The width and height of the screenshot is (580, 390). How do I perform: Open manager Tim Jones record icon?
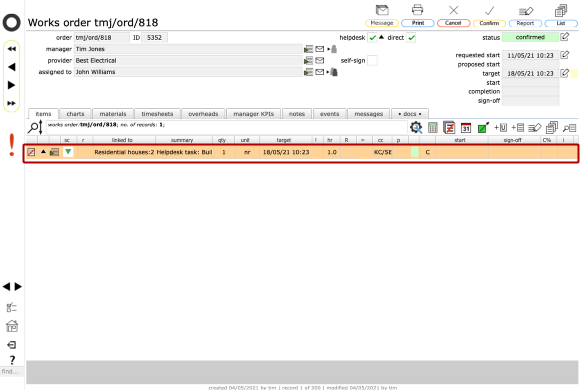(308, 49)
